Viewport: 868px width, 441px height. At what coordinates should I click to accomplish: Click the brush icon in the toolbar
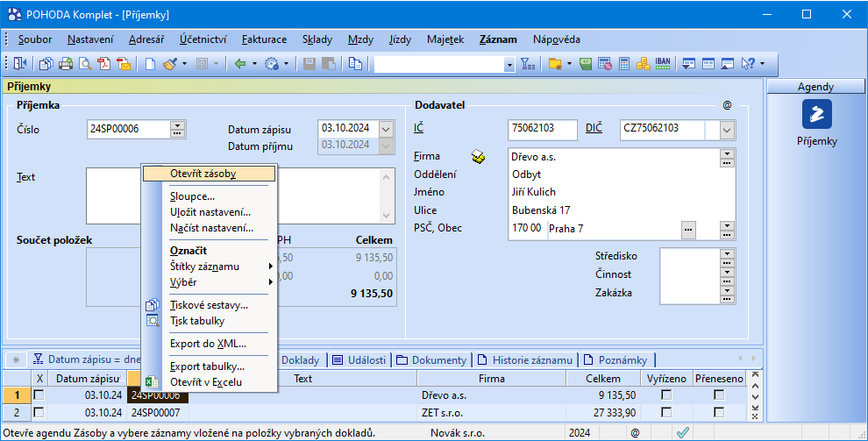tap(170, 64)
